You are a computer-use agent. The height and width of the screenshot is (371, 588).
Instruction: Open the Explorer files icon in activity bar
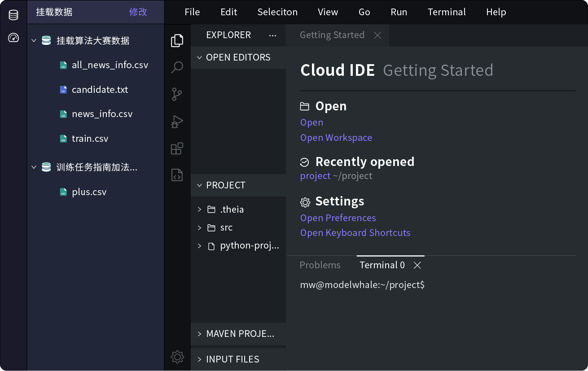pos(177,40)
